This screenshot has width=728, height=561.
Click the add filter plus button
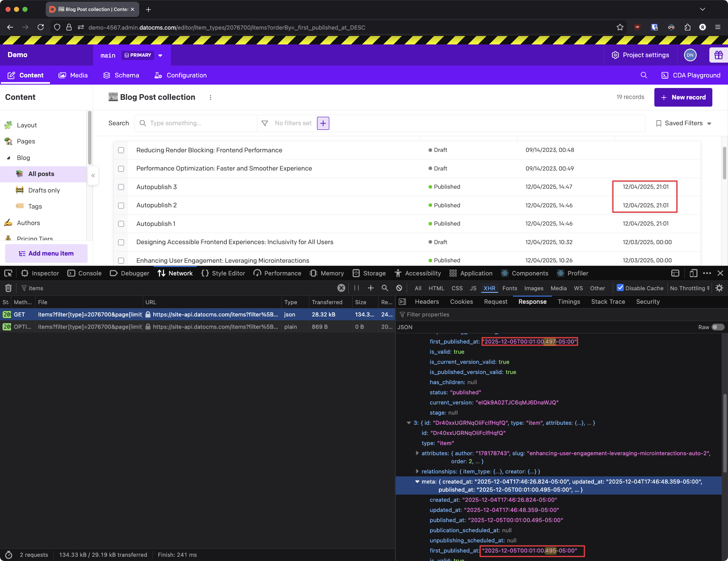click(323, 123)
